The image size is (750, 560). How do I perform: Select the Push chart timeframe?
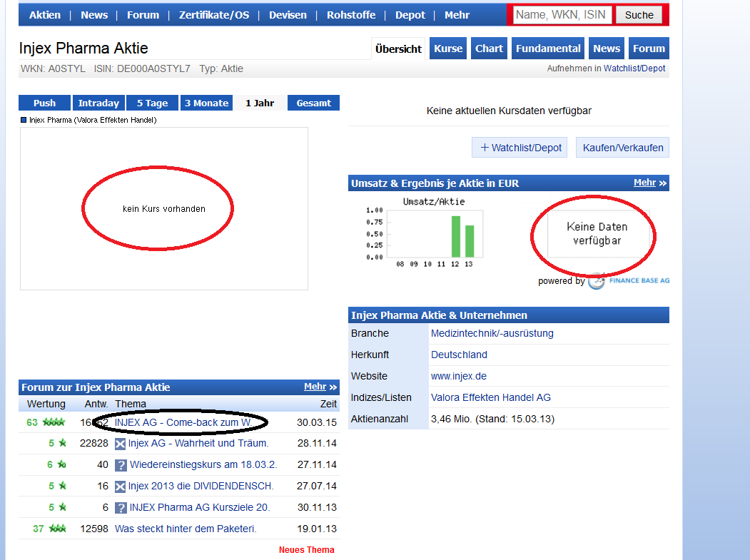pyautogui.click(x=44, y=103)
